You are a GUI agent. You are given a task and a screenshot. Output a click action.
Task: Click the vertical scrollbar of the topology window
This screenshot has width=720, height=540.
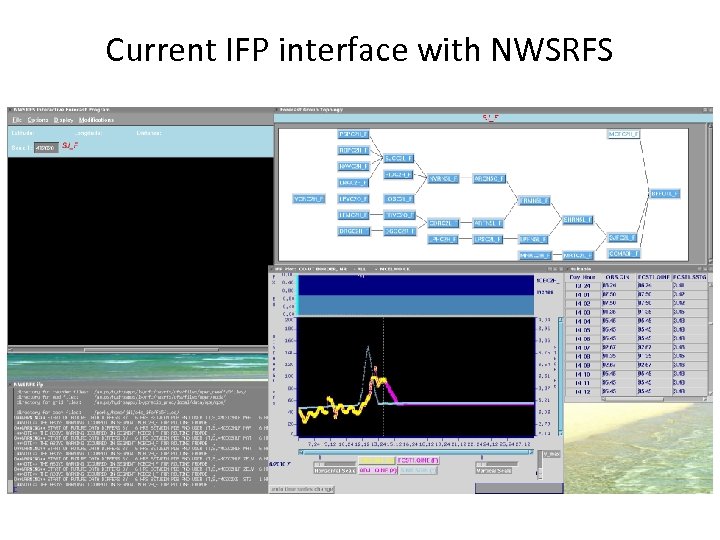tap(710, 193)
